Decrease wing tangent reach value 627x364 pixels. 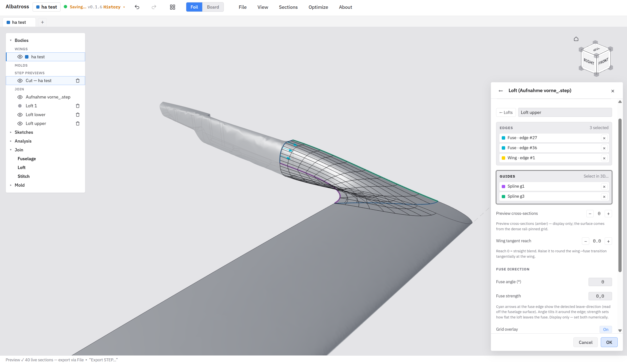click(x=585, y=241)
